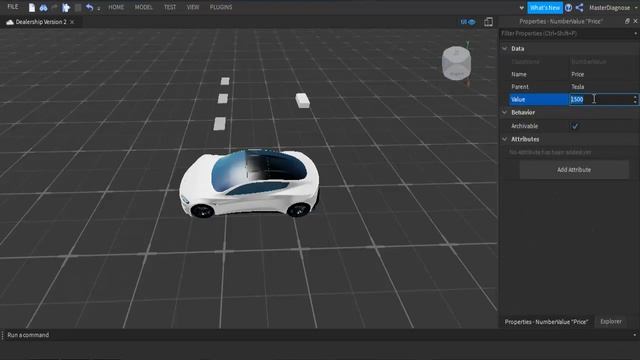Collapse the Behavior section

pyautogui.click(x=504, y=112)
